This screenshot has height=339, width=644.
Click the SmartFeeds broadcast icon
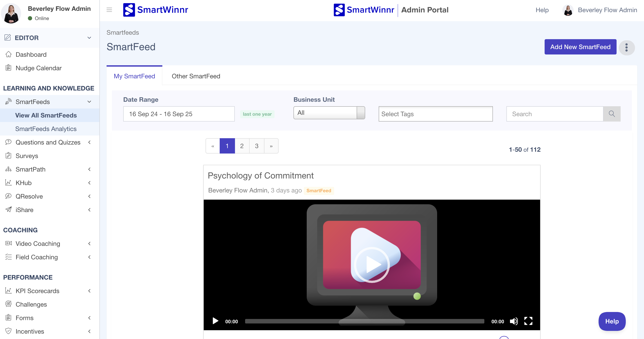9,102
